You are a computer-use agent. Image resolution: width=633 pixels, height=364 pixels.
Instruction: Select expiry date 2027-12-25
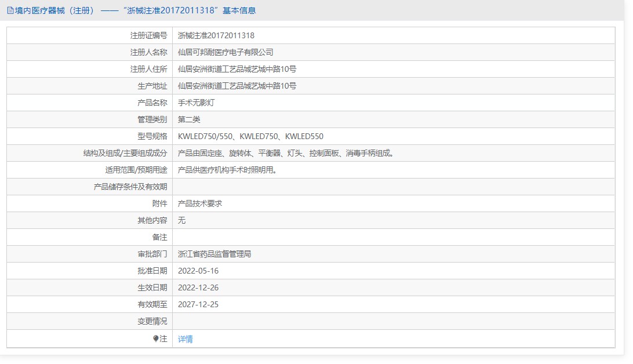click(x=198, y=305)
